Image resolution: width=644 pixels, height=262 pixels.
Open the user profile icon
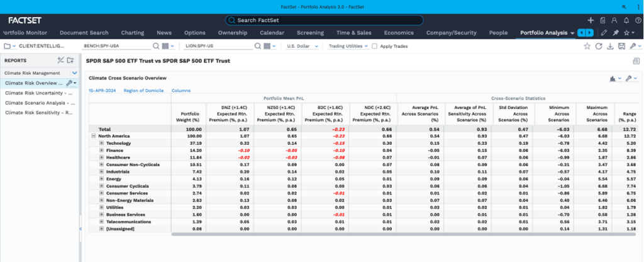coord(614,20)
